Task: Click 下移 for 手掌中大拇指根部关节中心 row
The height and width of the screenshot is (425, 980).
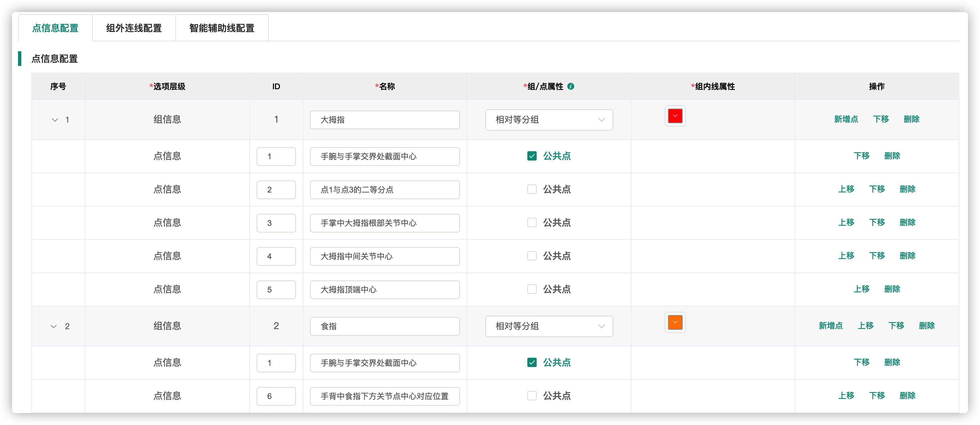Action: point(877,222)
